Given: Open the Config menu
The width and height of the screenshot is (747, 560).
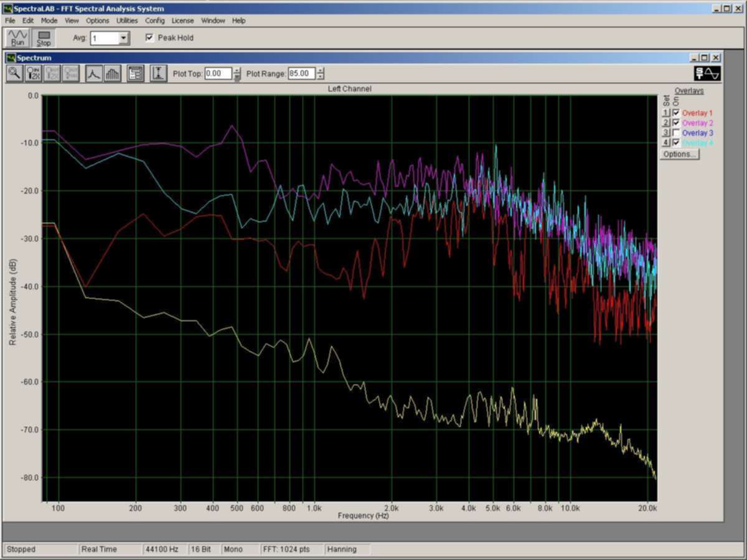Looking at the screenshot, I should [x=155, y=21].
